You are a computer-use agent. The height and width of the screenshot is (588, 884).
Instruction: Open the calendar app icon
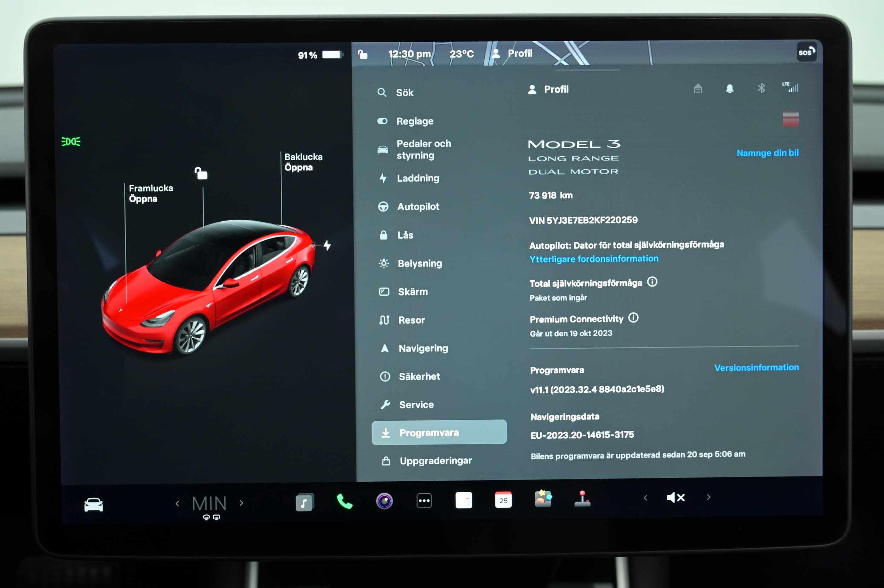coord(503,500)
